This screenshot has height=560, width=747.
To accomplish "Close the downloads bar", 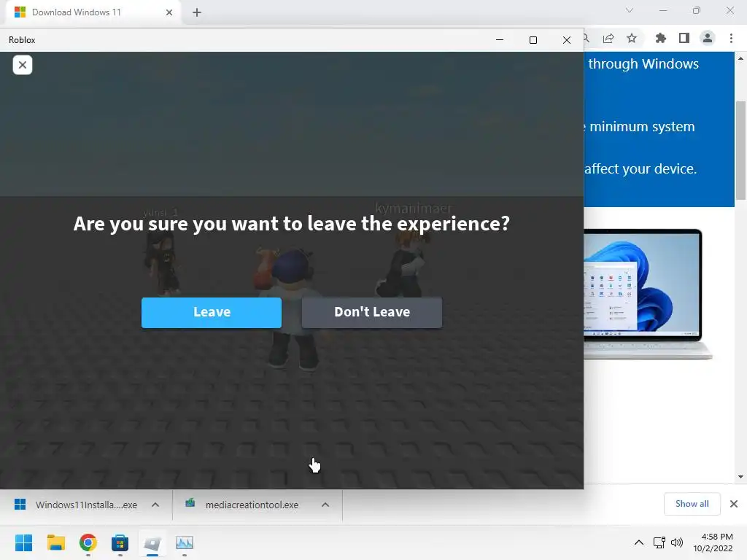I will coord(734,504).
